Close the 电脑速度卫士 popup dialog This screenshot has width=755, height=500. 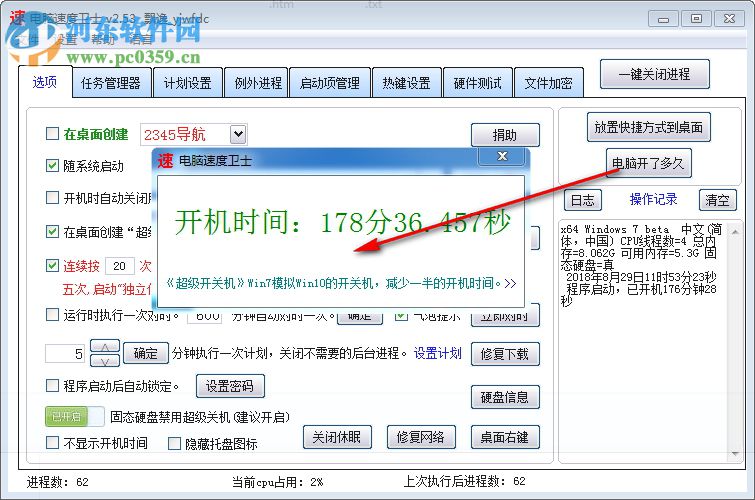502,156
